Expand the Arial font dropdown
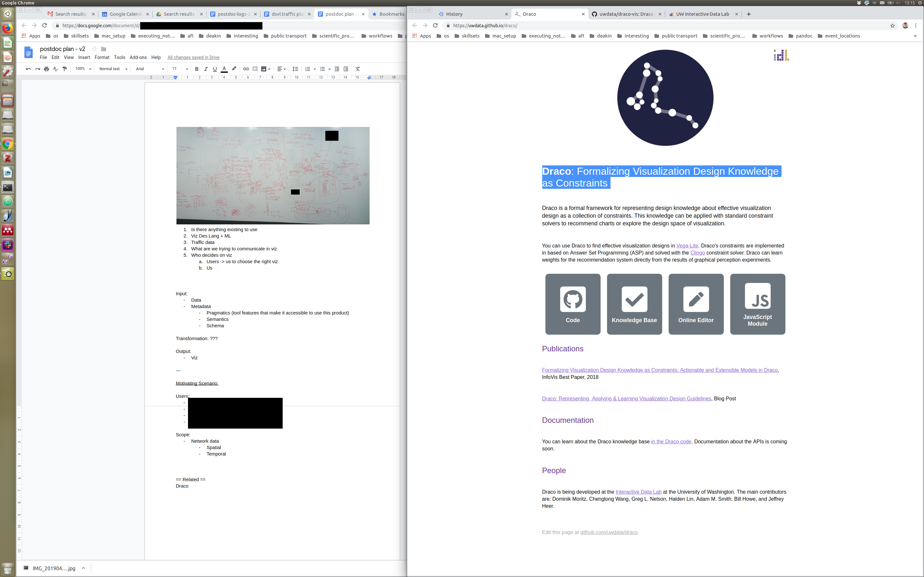This screenshot has width=924, height=577. pos(150,69)
